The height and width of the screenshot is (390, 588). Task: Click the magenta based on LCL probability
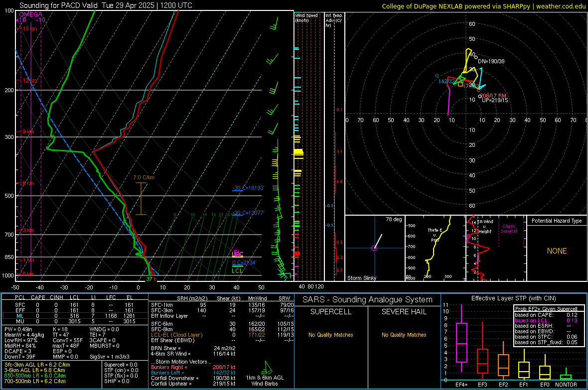(546, 320)
